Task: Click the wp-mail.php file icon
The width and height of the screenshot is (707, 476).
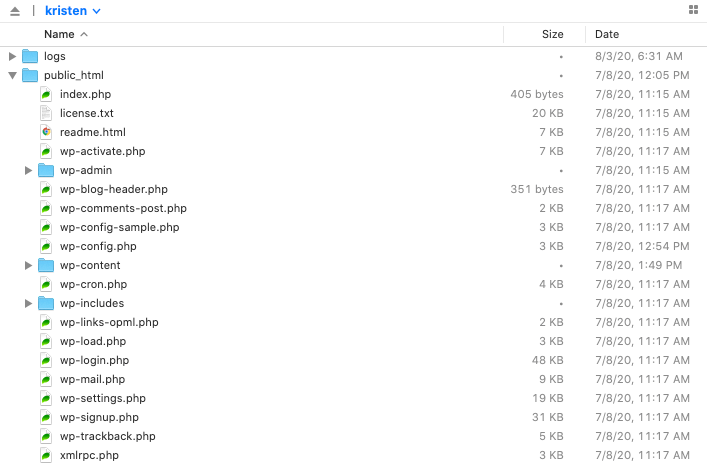Action: 46,380
